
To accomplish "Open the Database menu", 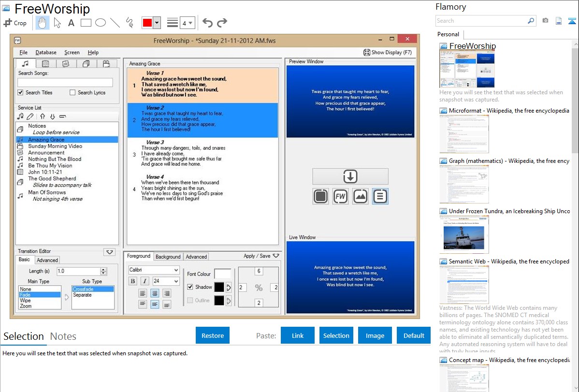I will click(x=46, y=53).
